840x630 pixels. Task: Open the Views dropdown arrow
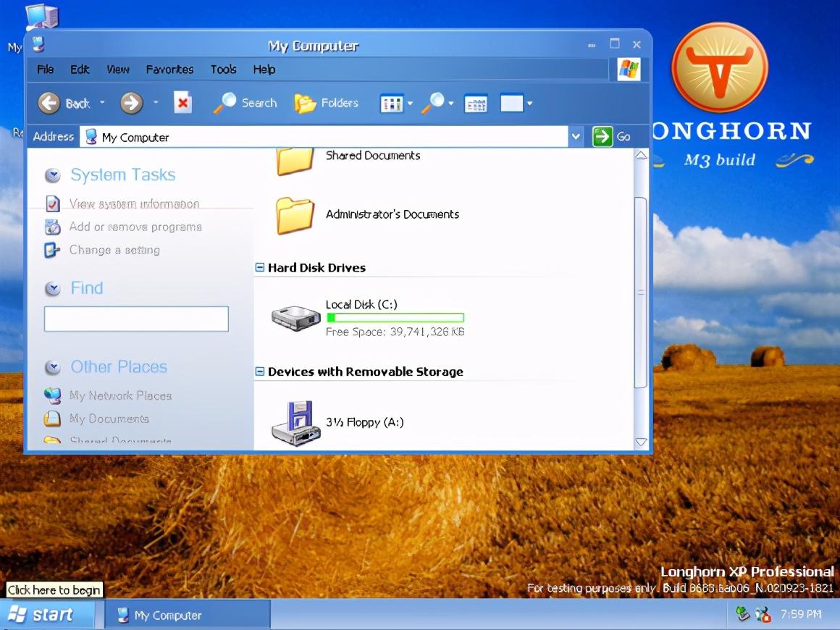click(x=411, y=104)
